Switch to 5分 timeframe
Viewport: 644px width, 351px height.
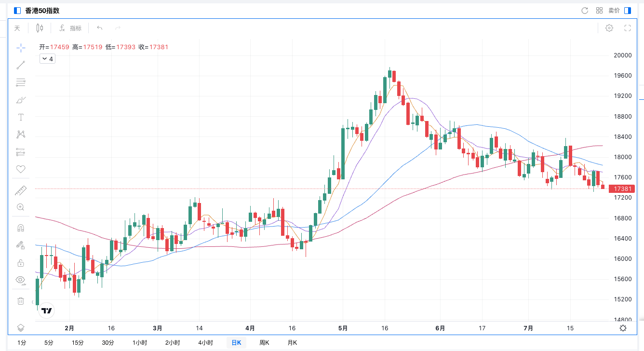click(49, 343)
